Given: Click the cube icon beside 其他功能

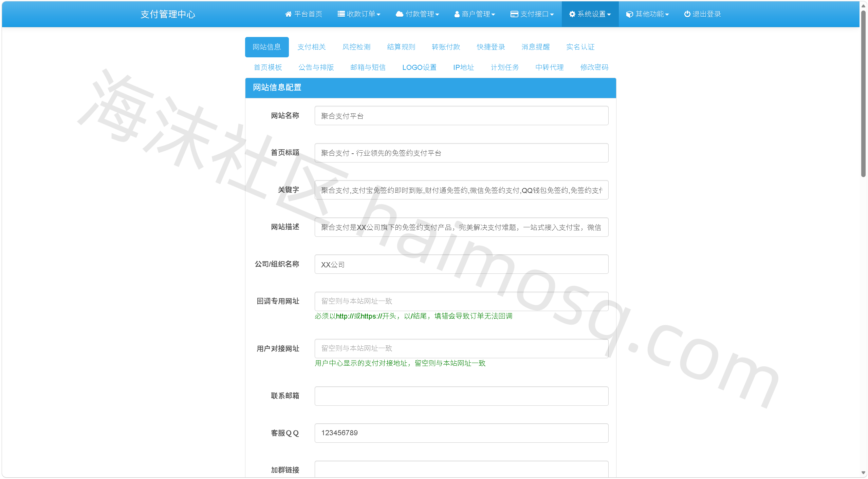Looking at the screenshot, I should pyautogui.click(x=630, y=14).
